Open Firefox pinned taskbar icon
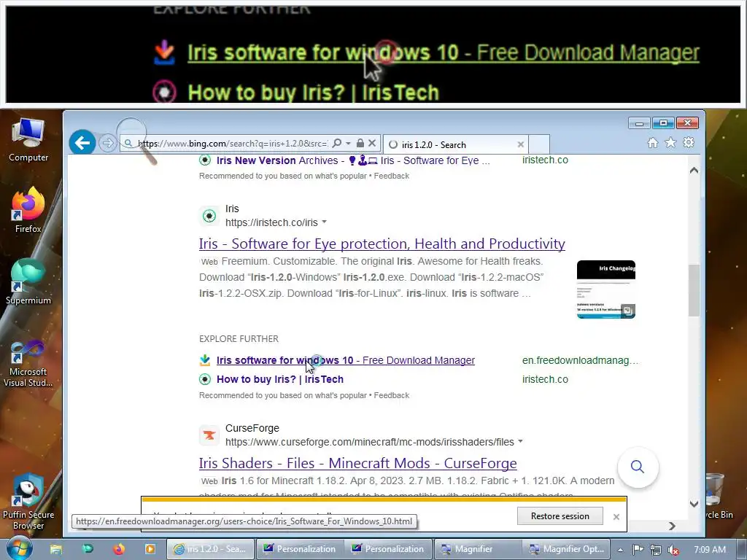The width and height of the screenshot is (747, 560). (119, 549)
